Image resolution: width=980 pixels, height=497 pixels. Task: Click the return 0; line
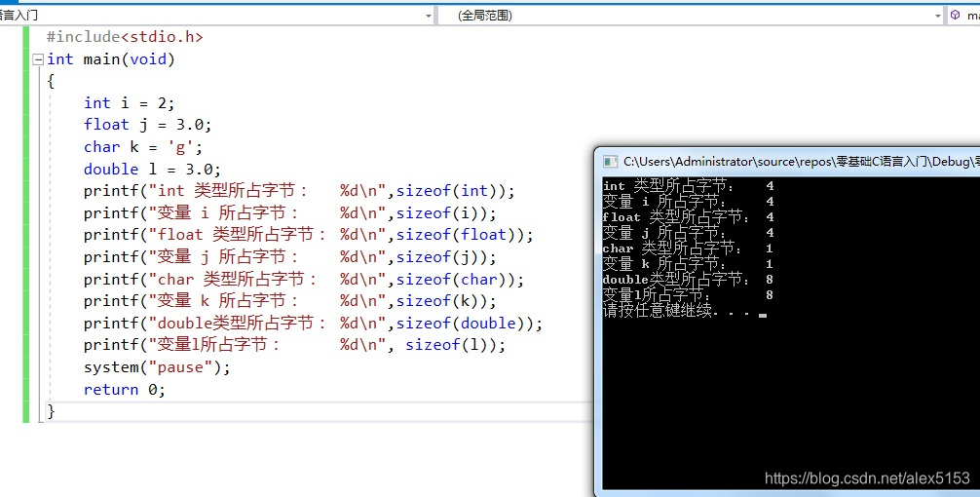tap(125, 390)
